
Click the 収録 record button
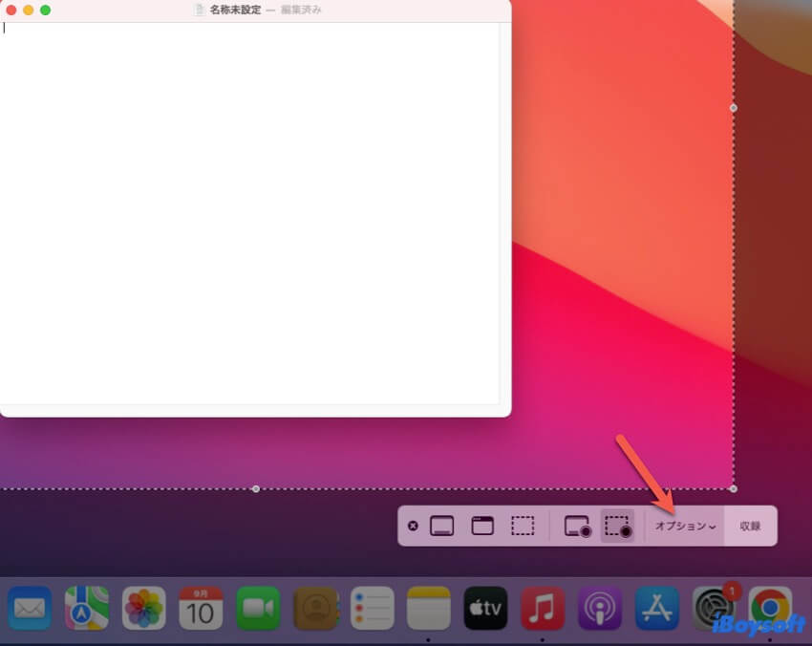click(x=750, y=527)
